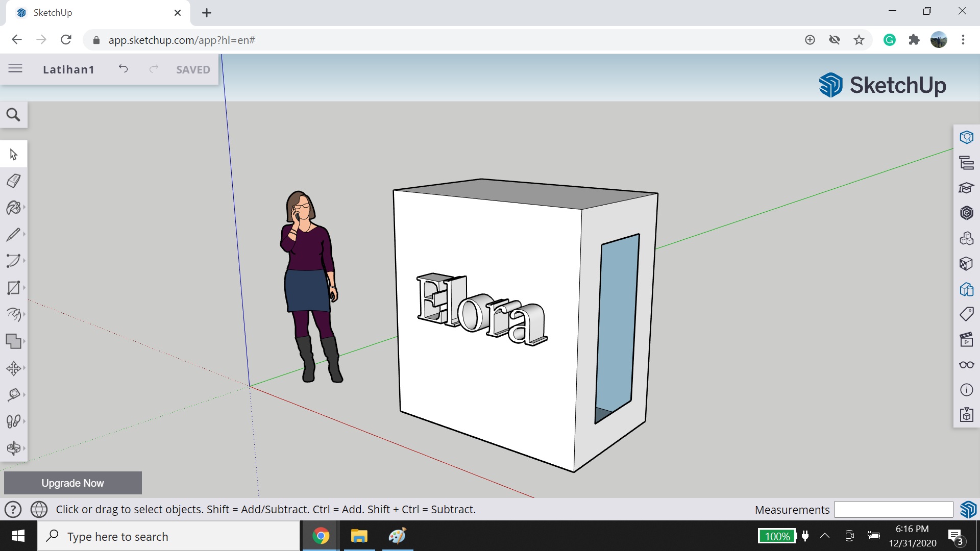Bookmark this page with star

click(x=859, y=40)
